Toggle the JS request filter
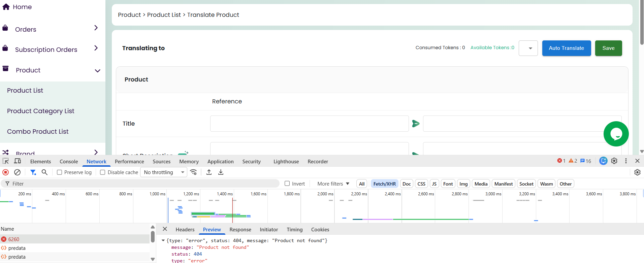This screenshot has width=644, height=263. coord(434,184)
